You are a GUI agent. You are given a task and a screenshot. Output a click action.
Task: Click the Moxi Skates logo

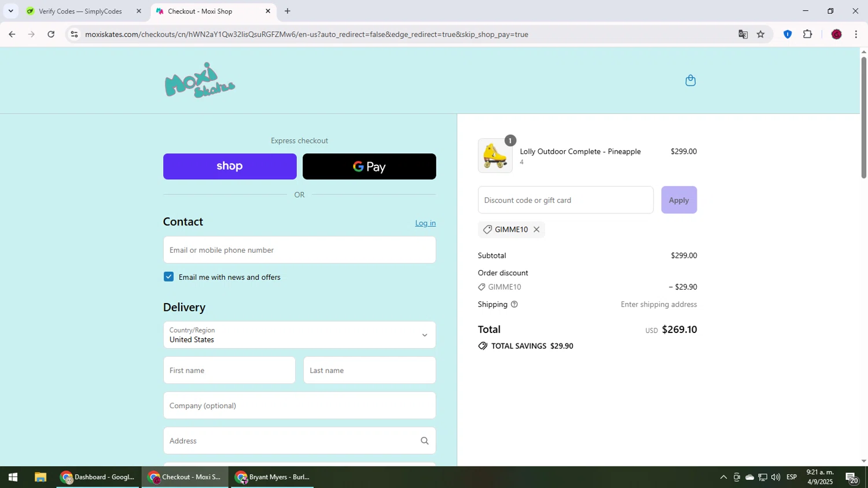point(200,80)
